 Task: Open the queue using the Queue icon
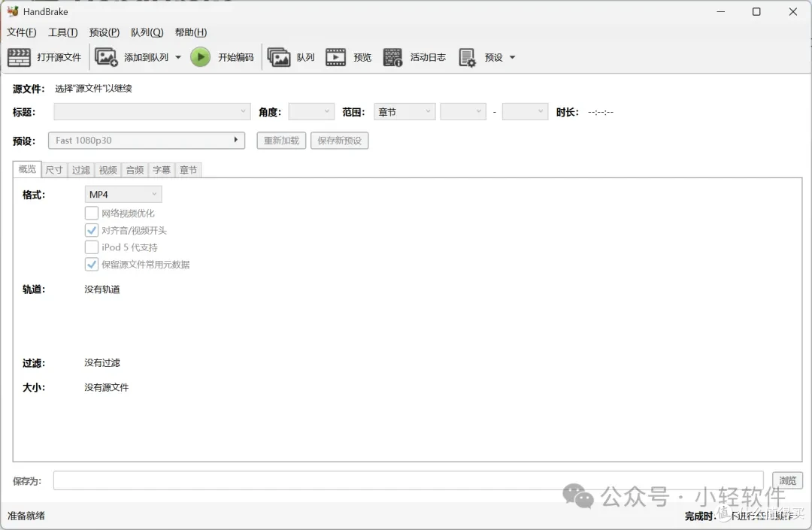279,57
